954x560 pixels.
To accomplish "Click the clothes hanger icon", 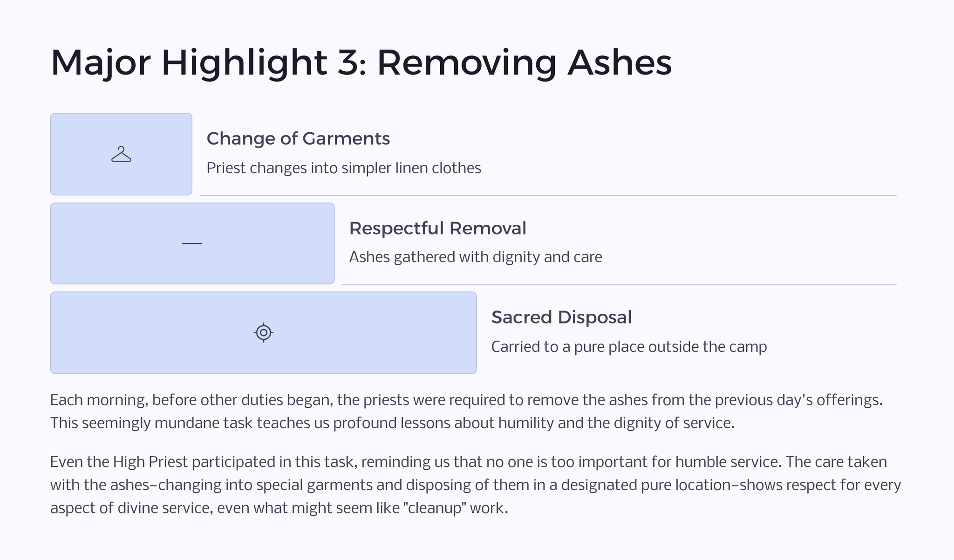I will pos(121,154).
